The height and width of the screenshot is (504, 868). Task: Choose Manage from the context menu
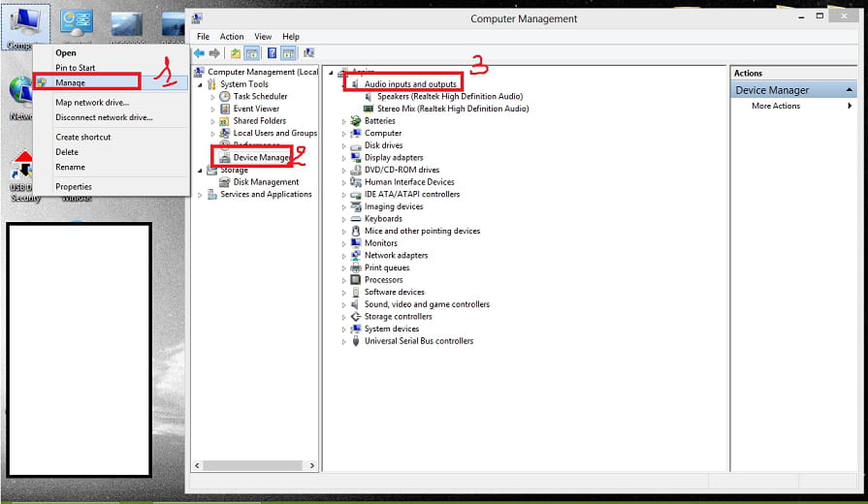(x=71, y=82)
